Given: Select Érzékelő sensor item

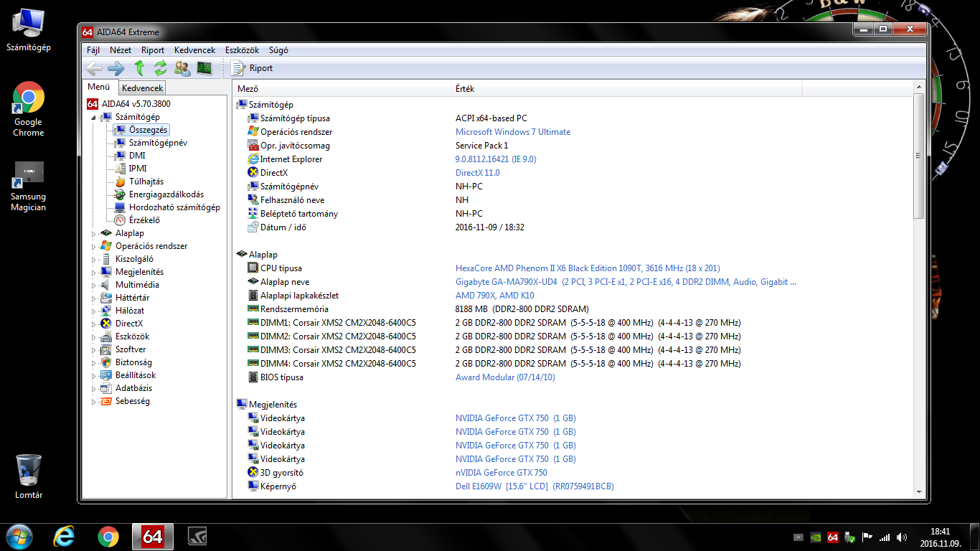Looking at the screenshot, I should (x=144, y=220).
